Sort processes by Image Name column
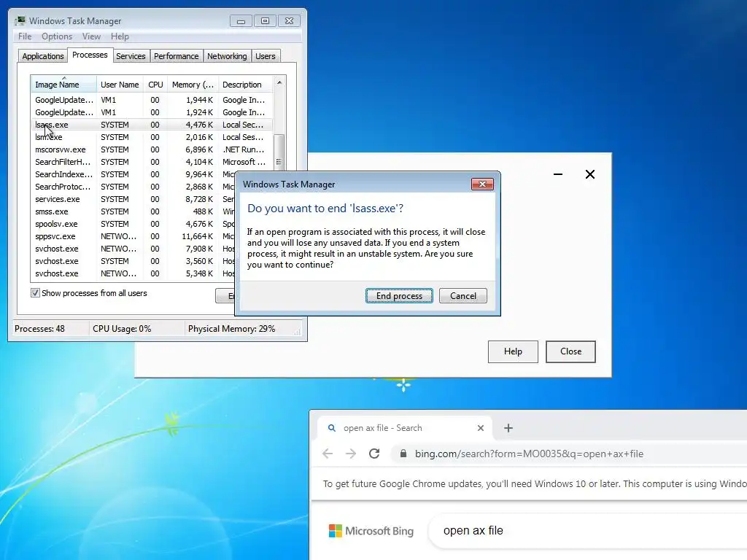The width and height of the screenshot is (747, 560). click(x=64, y=85)
